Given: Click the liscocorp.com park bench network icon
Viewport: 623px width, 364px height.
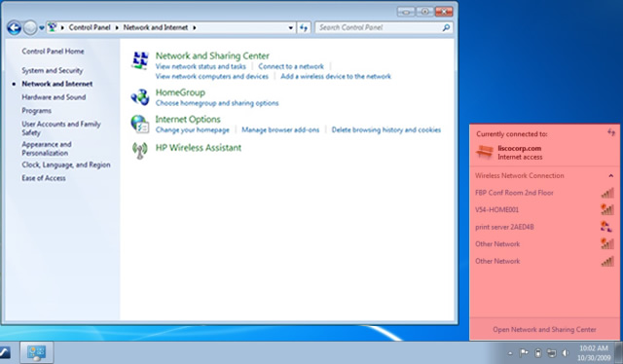Looking at the screenshot, I should click(x=485, y=152).
